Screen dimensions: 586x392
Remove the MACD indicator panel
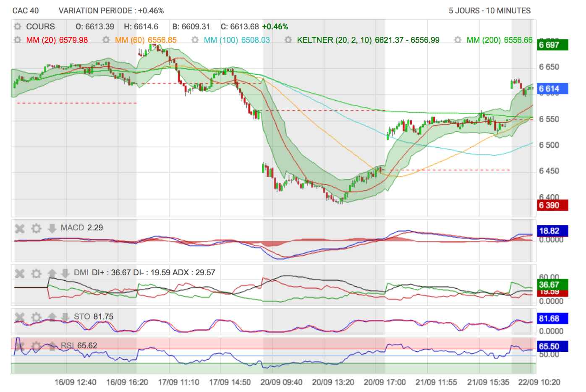pos(20,228)
